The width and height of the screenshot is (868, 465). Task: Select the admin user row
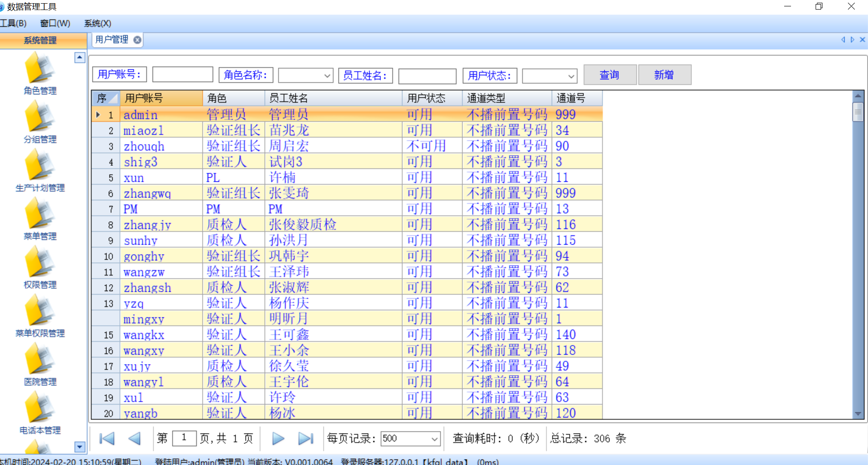[x=347, y=114]
